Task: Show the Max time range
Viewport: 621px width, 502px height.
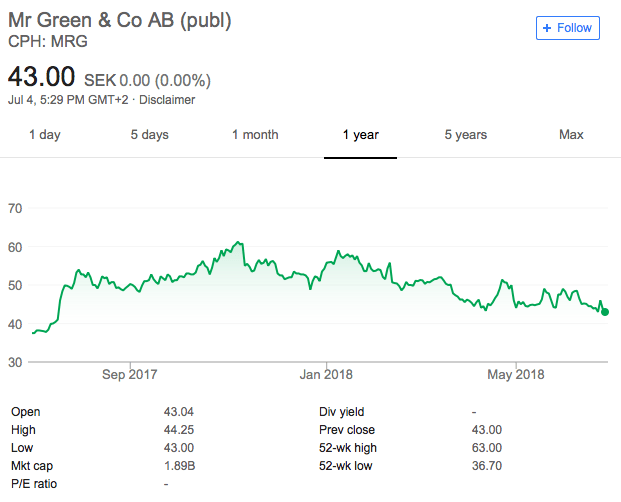Action: [571, 135]
